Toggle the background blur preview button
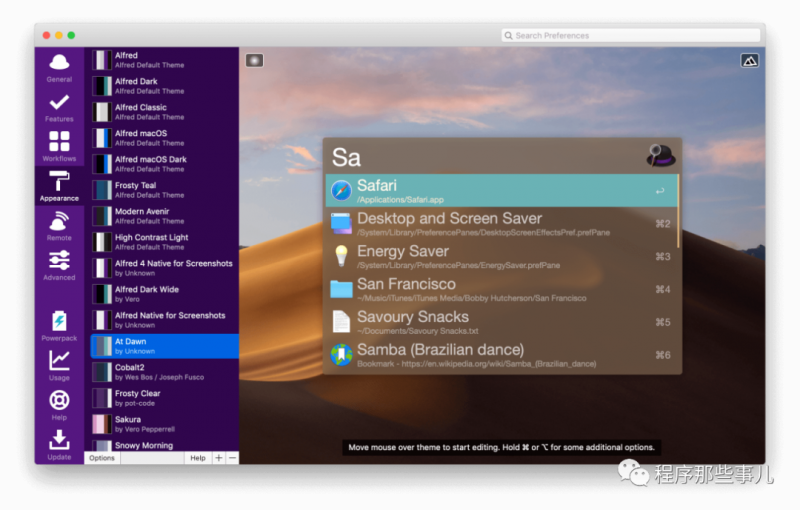This screenshot has width=800, height=510. [254, 61]
